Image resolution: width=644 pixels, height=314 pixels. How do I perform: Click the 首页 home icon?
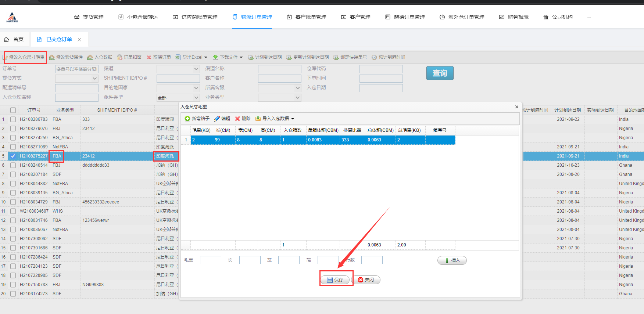7,39
